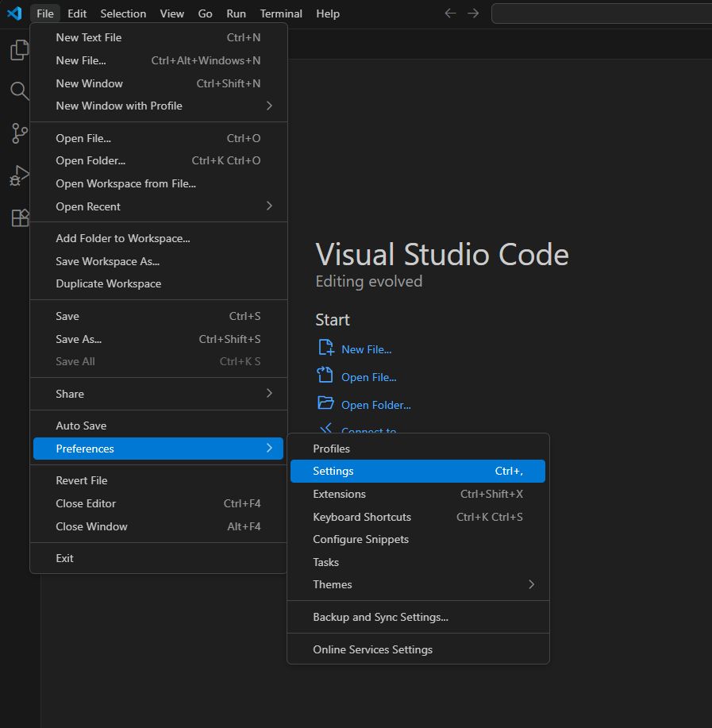
Task: Select Keyboard Shortcuts in submenu
Action: pyautogui.click(x=418, y=517)
